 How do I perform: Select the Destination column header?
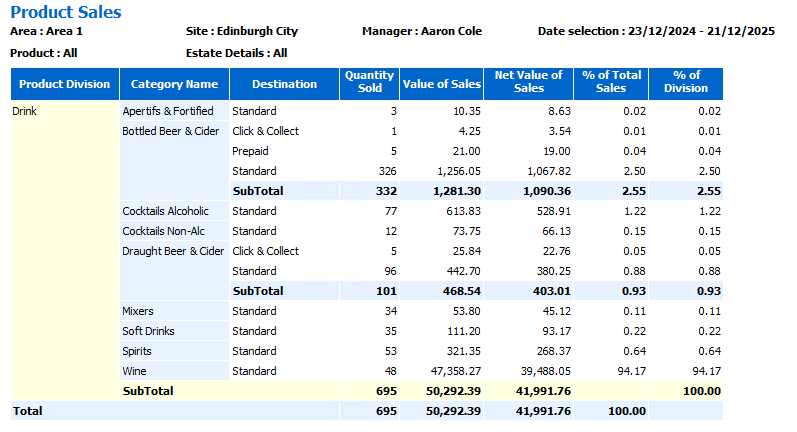[284, 84]
